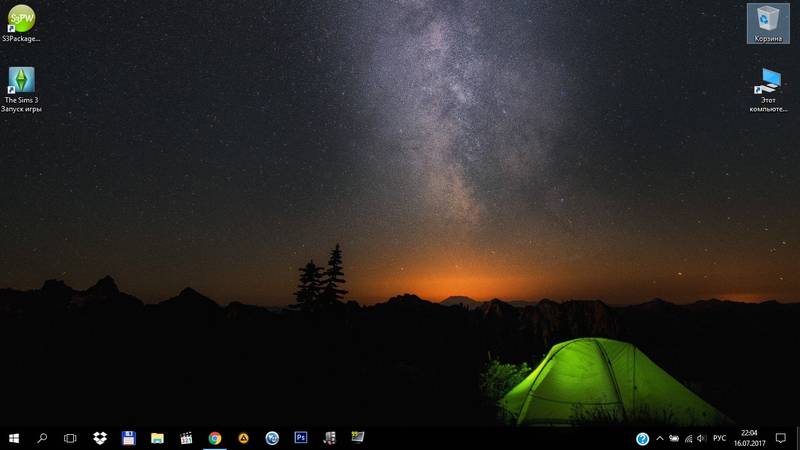This screenshot has height=450, width=800.
Task: Click the get help question mark icon
Action: click(643, 438)
